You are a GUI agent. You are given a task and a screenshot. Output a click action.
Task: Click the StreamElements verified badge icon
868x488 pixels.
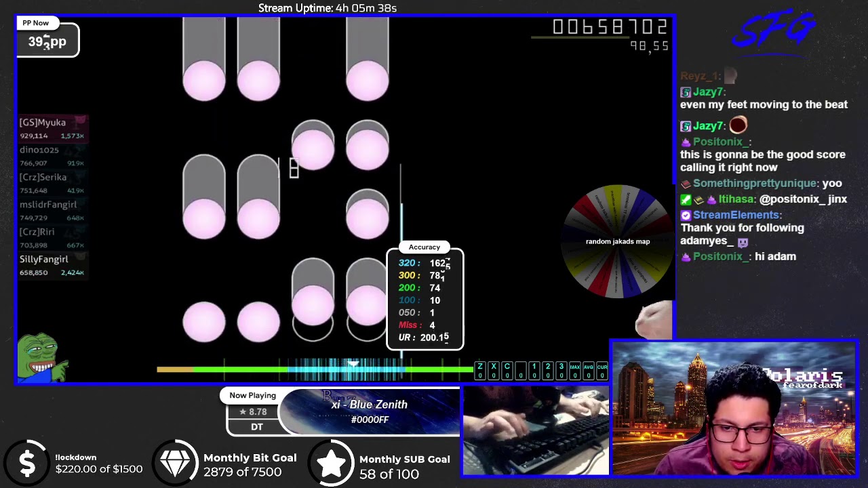point(686,215)
